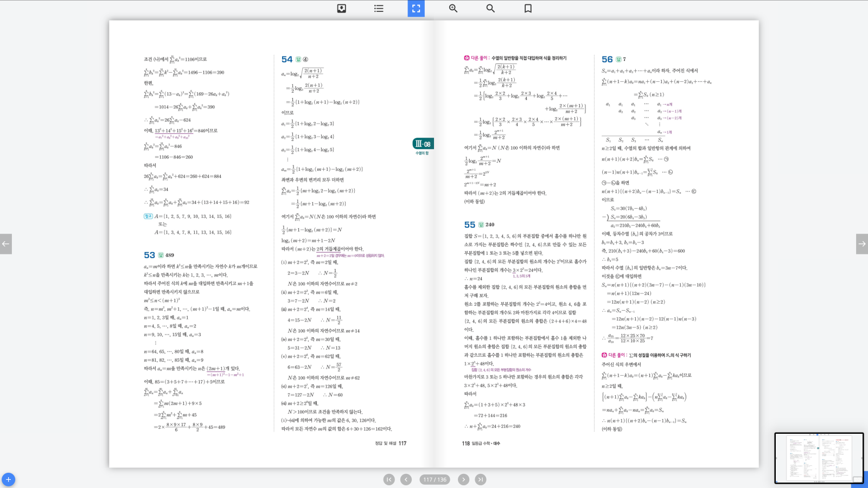Viewport: 868px width, 488px height.
Task: Turn to the next page via right edge arrow
Action: point(862,244)
